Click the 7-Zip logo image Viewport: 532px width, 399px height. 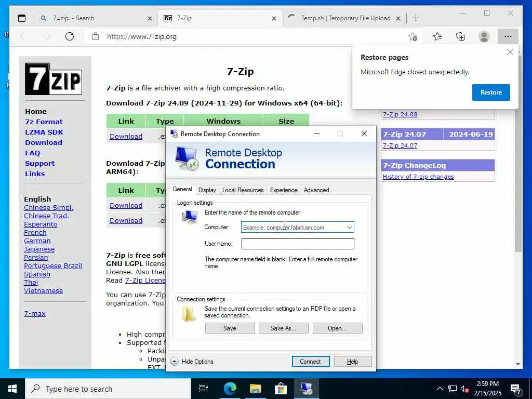[54, 79]
